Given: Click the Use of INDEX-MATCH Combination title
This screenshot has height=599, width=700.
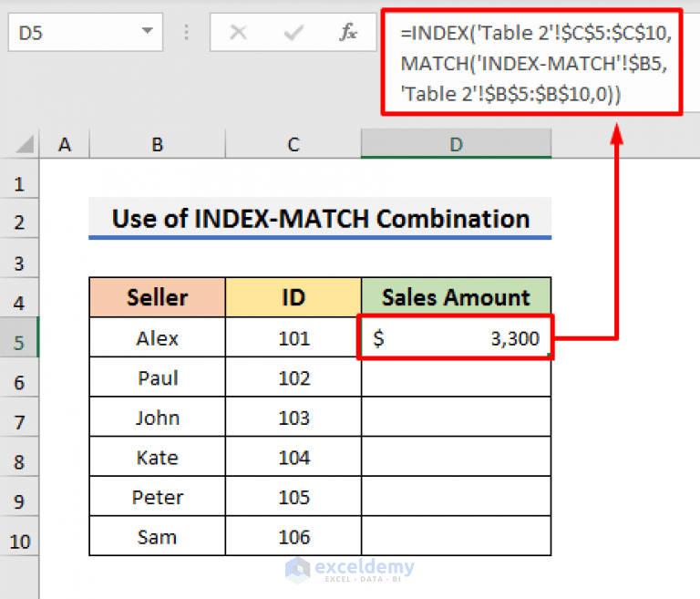Looking at the screenshot, I should click(320, 219).
